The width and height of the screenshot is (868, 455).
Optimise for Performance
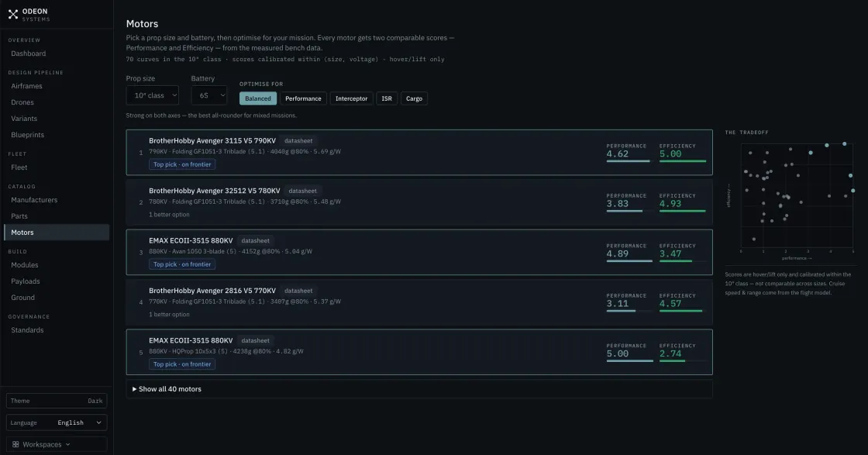303,98
